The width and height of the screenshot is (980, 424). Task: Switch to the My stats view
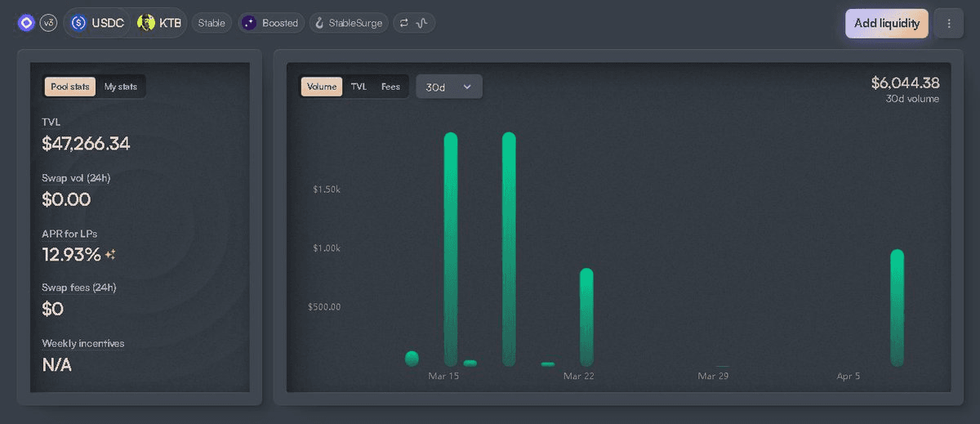[x=121, y=87]
